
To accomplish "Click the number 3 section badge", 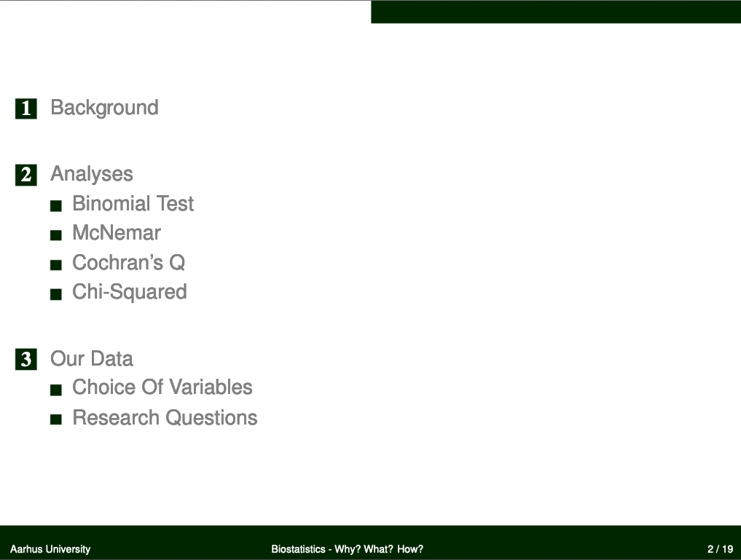I will (x=26, y=359).
